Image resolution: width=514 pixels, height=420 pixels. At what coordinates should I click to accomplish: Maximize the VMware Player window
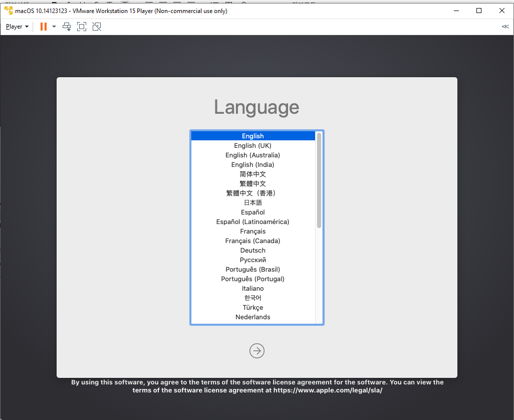pos(479,11)
